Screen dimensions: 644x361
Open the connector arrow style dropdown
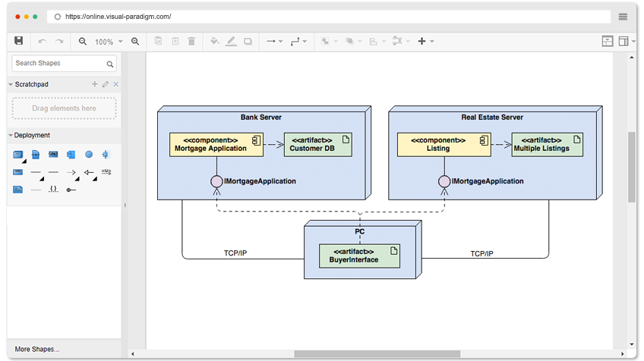[x=273, y=41]
